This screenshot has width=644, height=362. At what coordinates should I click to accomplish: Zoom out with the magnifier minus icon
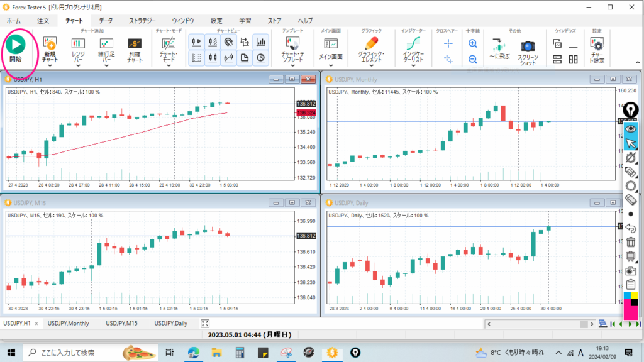pos(473,60)
